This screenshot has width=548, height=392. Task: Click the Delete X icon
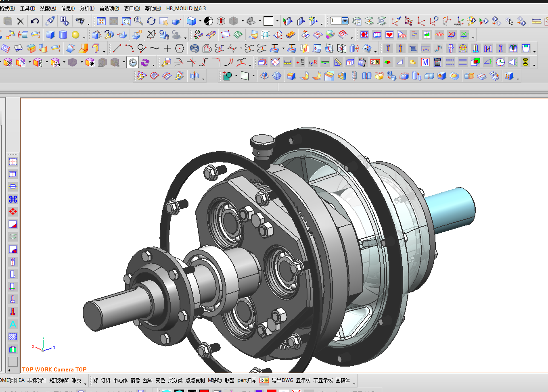20,21
